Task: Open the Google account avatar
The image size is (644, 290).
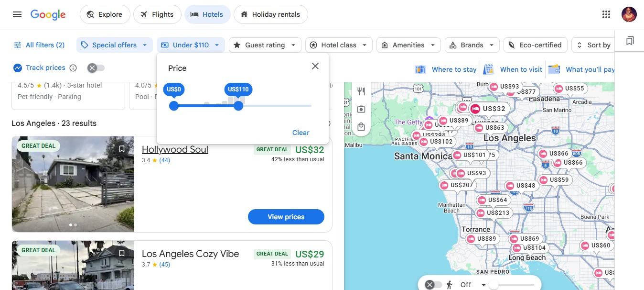Action: (629, 14)
